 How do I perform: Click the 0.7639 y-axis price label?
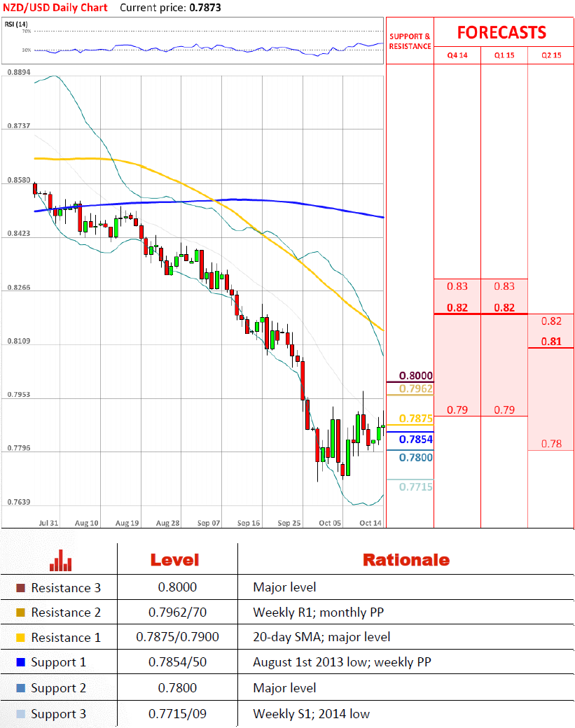(x=19, y=502)
